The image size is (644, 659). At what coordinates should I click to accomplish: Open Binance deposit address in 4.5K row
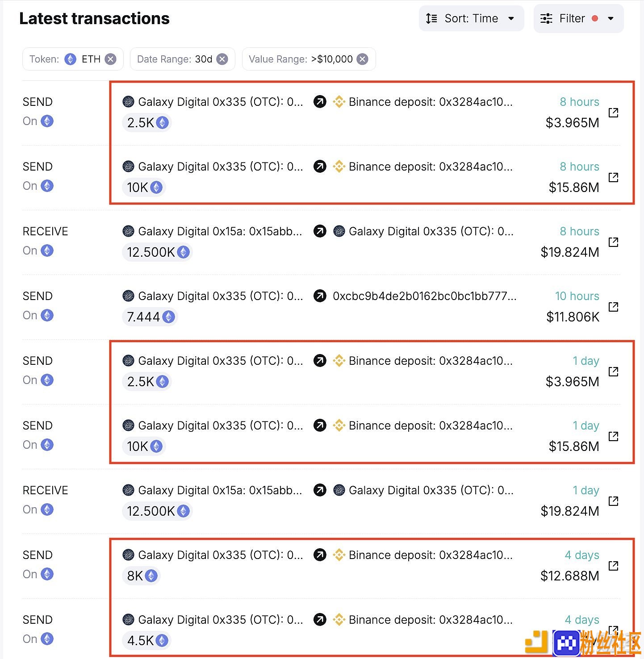431,620
